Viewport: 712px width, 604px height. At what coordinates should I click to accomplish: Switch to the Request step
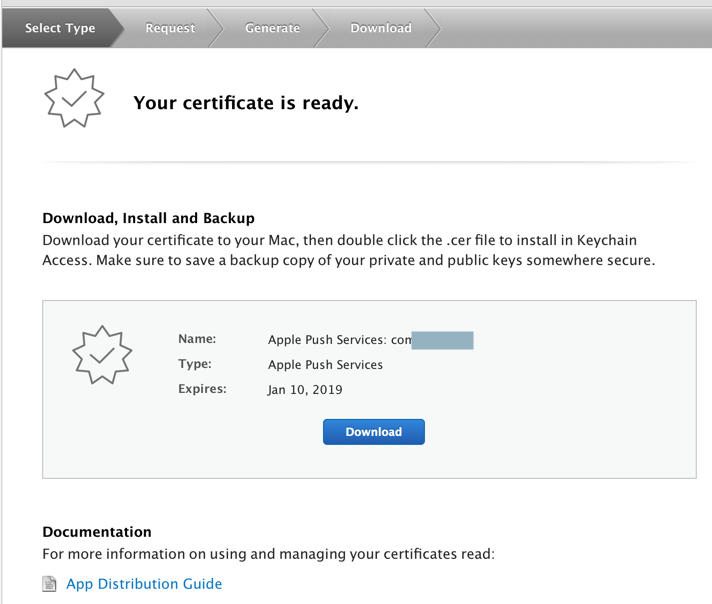170,28
